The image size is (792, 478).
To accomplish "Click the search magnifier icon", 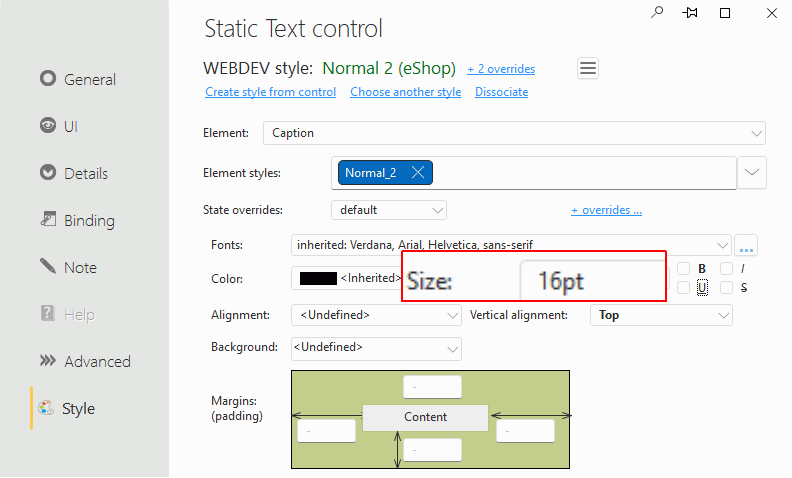I will click(x=657, y=12).
